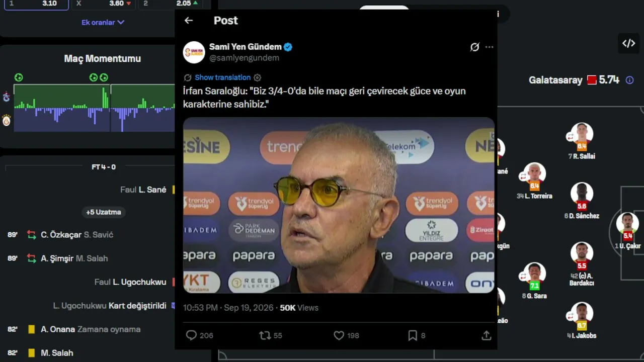Select player G. Sara in the lineup
Image resolution: width=644 pixels, height=362 pixels.
click(x=534, y=281)
